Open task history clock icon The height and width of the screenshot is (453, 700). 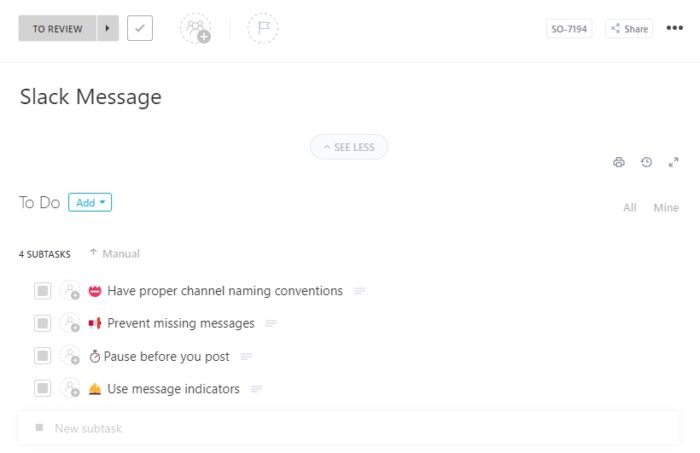646,162
